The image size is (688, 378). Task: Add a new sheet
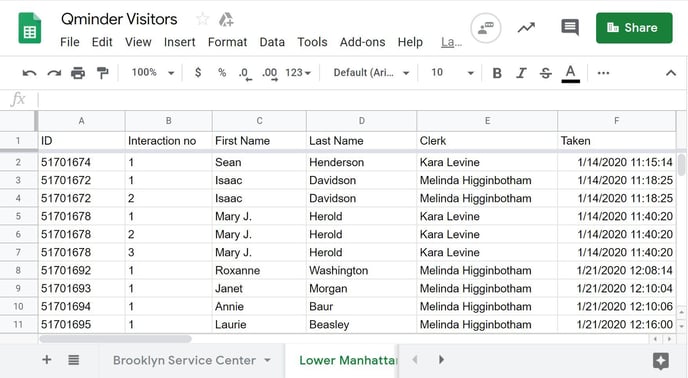coord(47,360)
